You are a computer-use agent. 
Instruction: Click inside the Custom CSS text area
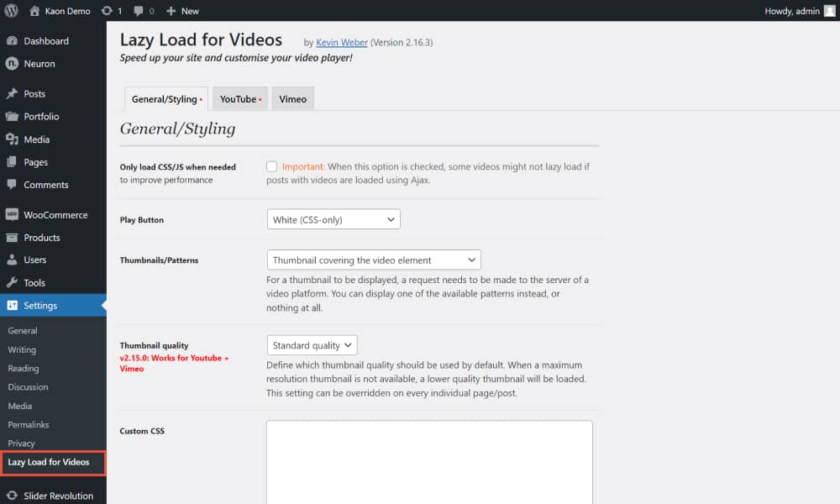[428, 462]
